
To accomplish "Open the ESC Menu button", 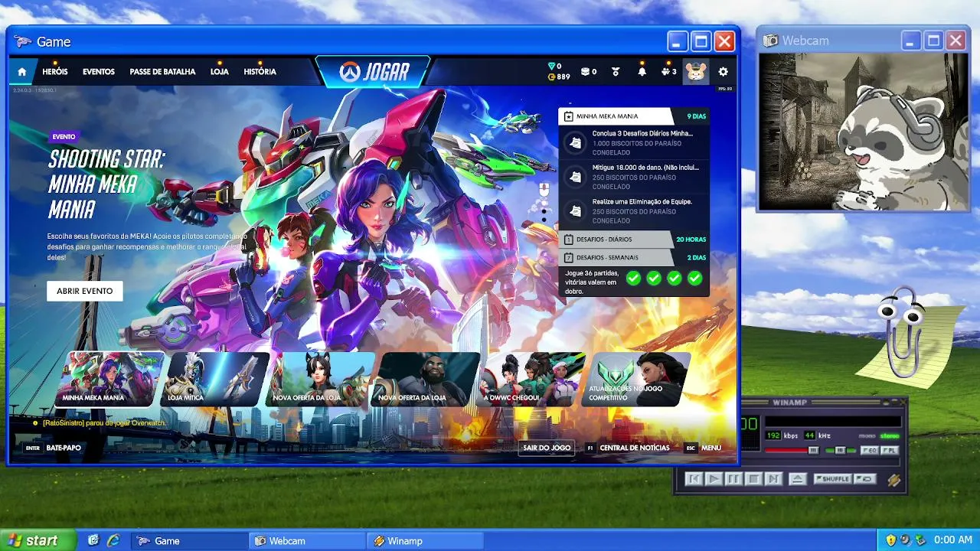I will point(703,448).
